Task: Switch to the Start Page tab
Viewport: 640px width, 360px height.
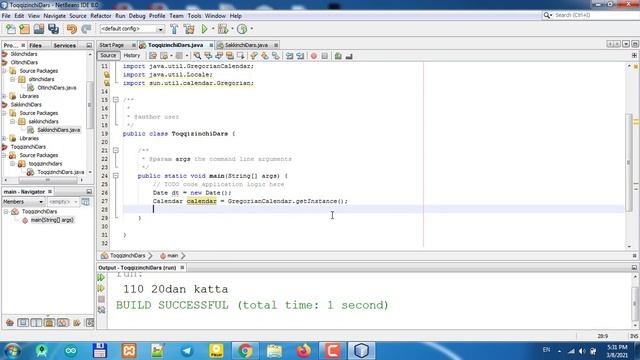Action: pyautogui.click(x=111, y=45)
